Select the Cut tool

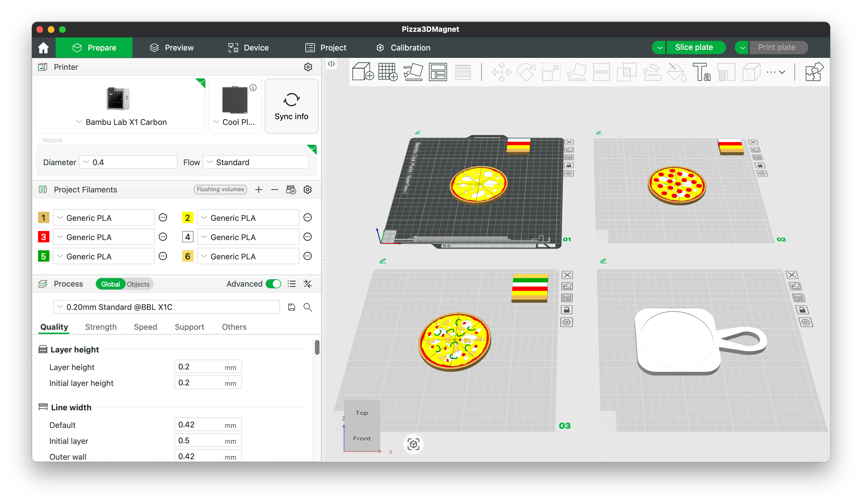(x=601, y=72)
